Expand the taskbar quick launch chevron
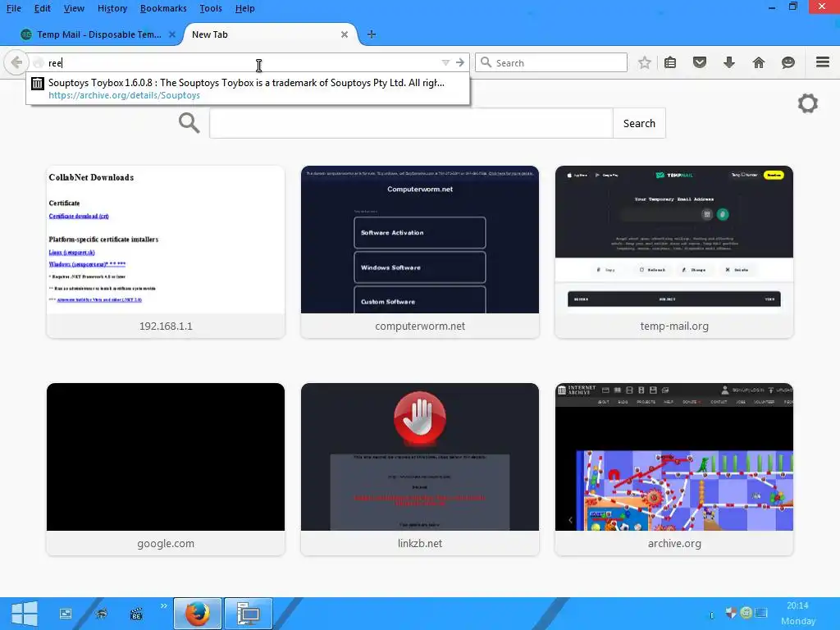 coord(163,606)
